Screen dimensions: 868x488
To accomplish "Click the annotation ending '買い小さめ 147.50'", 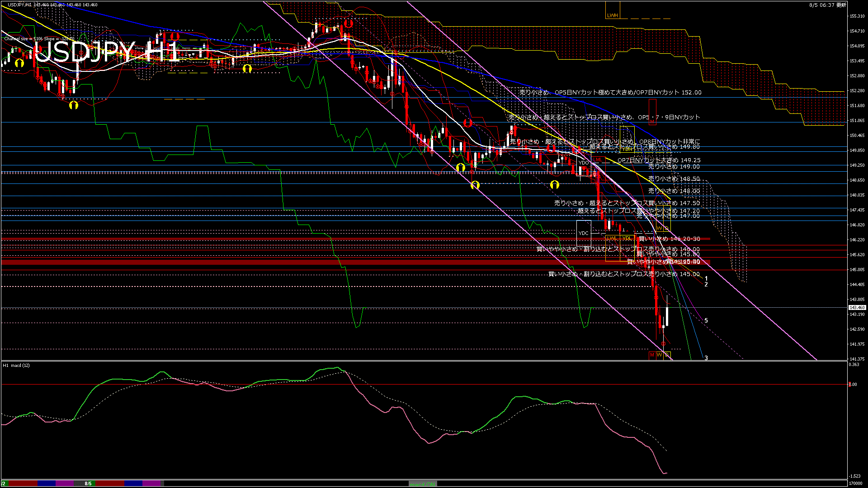I will click(627, 203).
